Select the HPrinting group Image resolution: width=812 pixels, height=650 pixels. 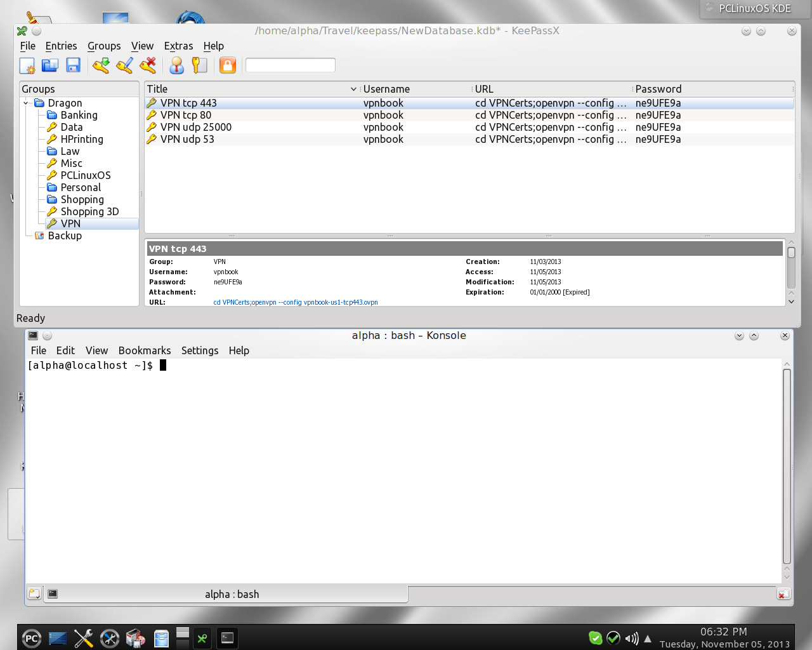(x=82, y=139)
